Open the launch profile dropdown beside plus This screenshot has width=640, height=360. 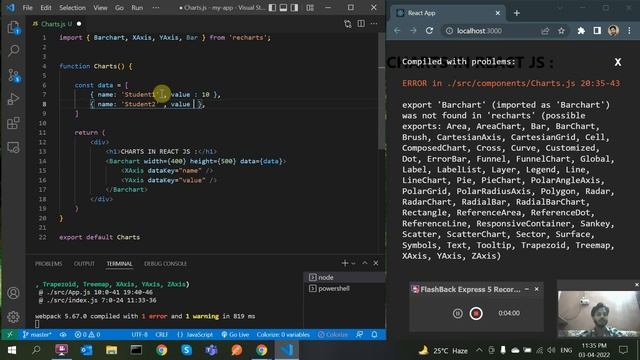coord(353,263)
